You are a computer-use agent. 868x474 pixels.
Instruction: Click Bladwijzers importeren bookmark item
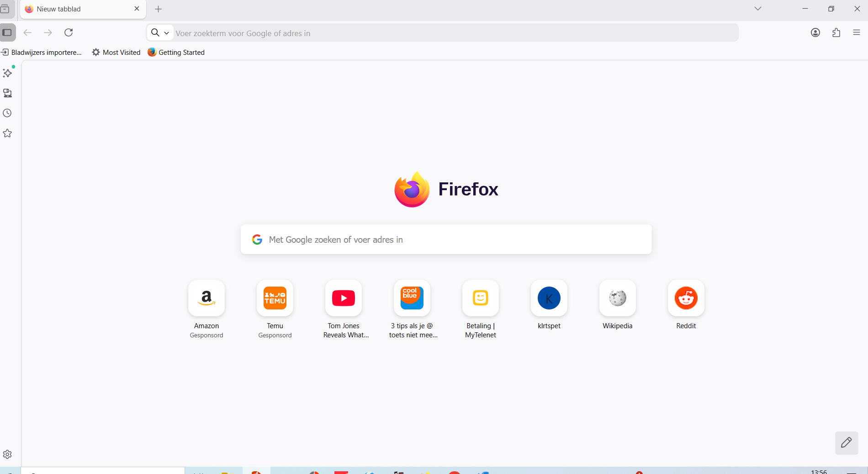coord(42,53)
